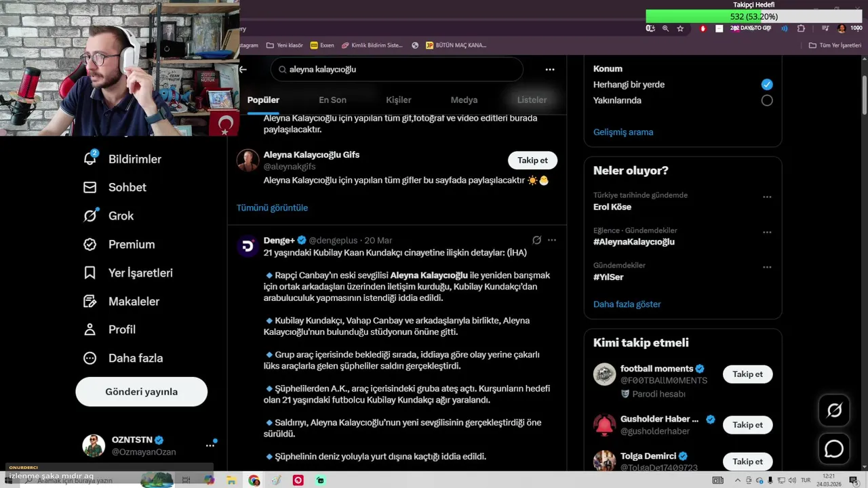Click TUR language indicator in tray

click(804, 481)
